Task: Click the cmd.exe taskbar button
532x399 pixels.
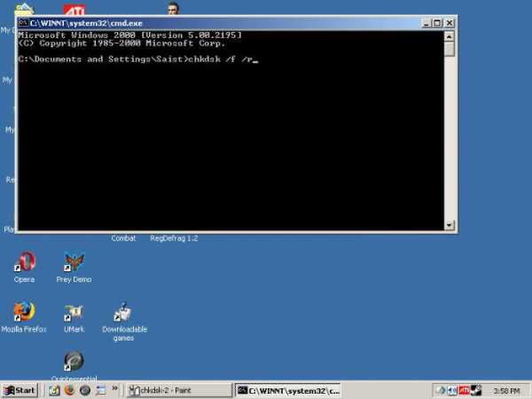Action: click(x=288, y=390)
